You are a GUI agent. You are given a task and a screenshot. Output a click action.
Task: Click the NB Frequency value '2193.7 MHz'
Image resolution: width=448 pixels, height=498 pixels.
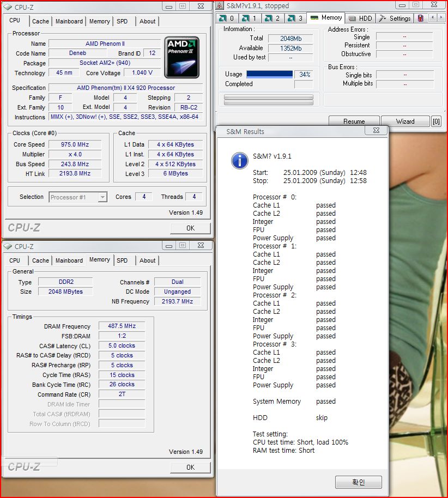click(x=177, y=301)
